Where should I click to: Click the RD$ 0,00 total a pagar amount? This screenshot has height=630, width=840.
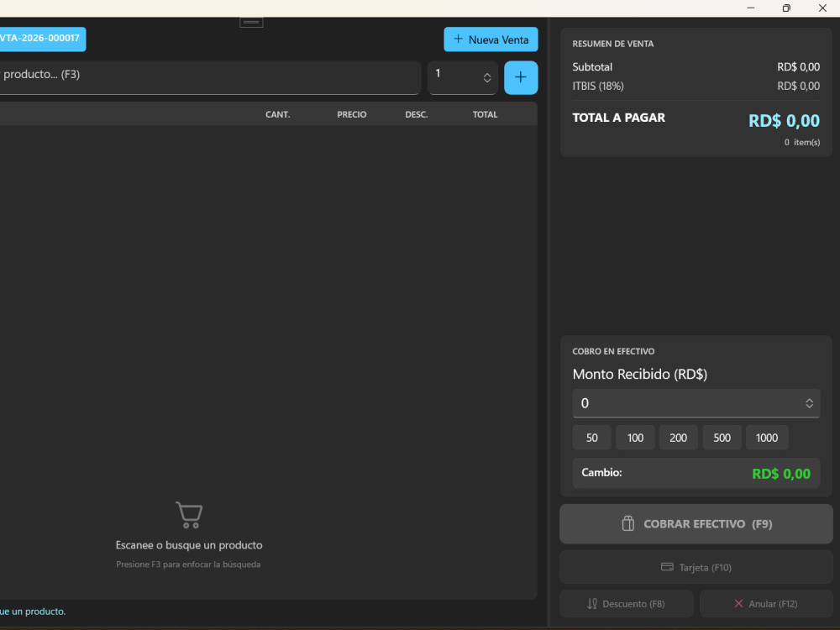point(784,120)
